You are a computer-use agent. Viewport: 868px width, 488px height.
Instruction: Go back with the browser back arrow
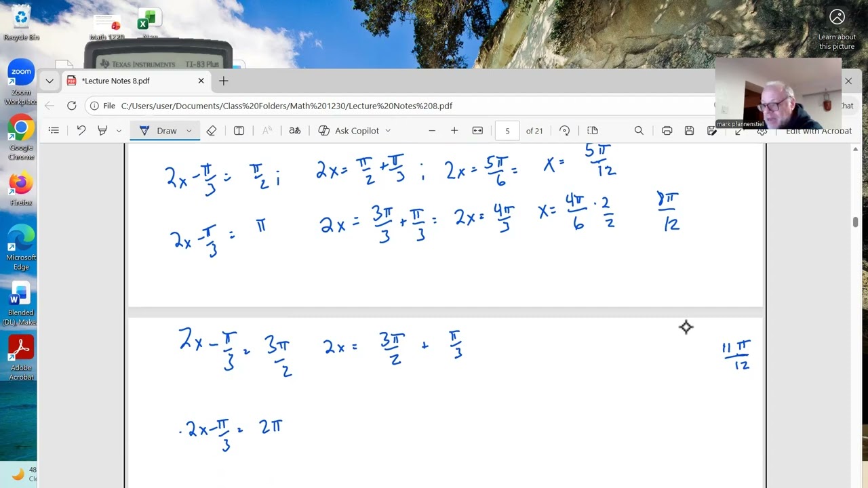pyautogui.click(x=50, y=106)
